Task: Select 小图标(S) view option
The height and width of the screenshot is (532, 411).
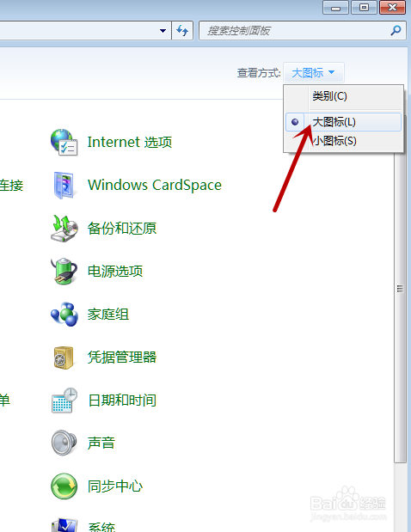Action: [x=343, y=141]
